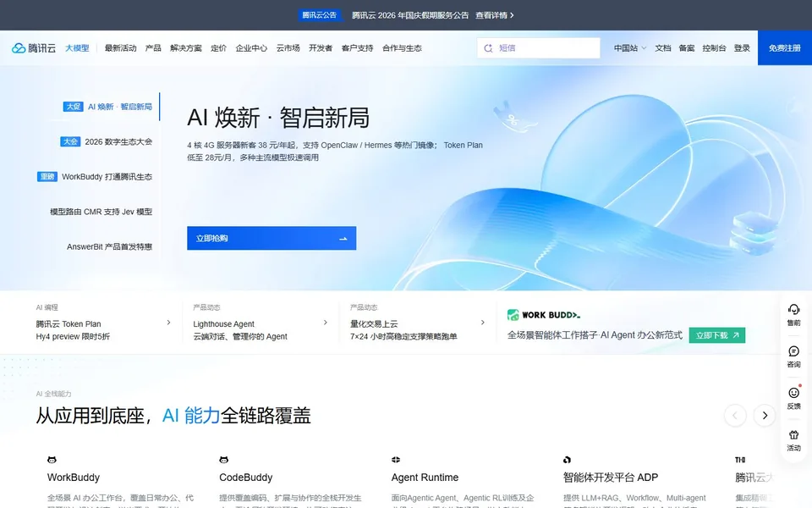
Task: Open the 售前 headset icon
Action: click(x=793, y=310)
